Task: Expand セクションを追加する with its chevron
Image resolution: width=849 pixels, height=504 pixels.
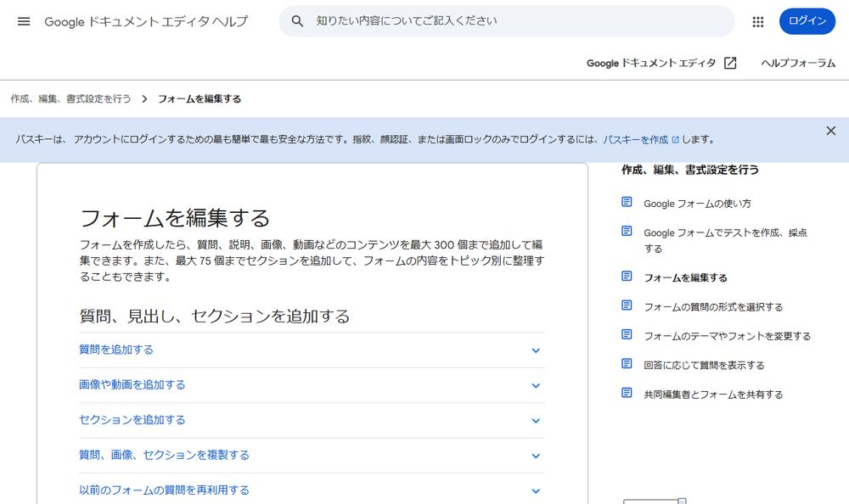Action: coord(536,421)
